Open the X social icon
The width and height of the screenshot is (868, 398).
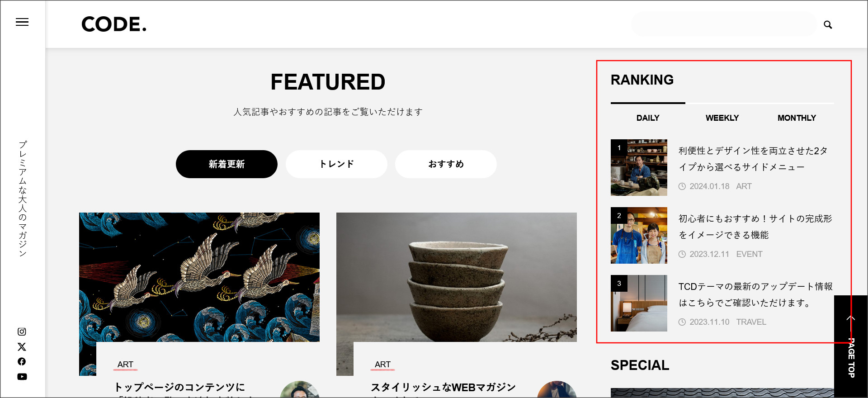(22, 347)
